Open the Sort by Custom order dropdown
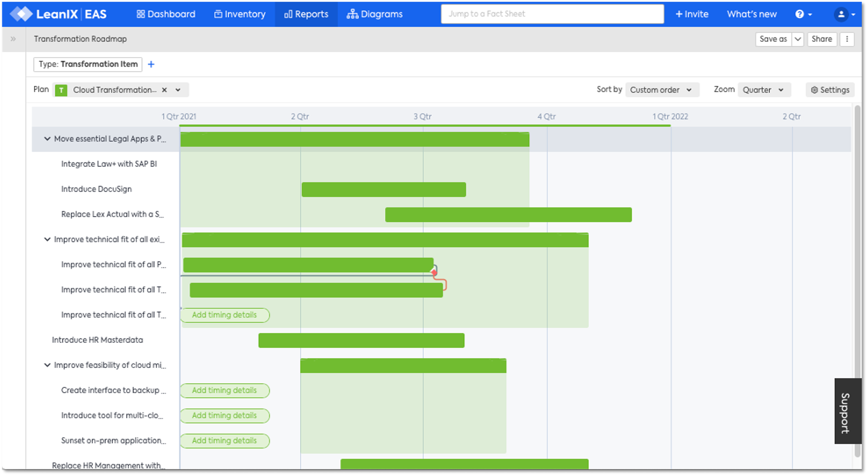The height and width of the screenshot is (476, 868). (x=662, y=90)
